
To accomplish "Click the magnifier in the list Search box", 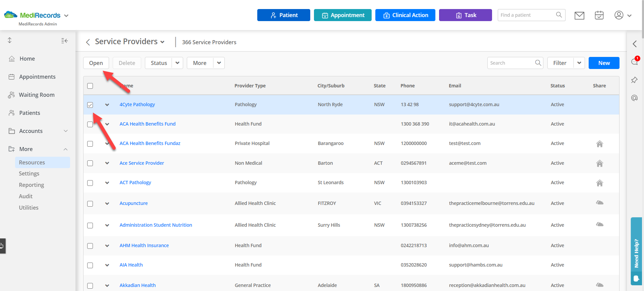I will pos(538,63).
